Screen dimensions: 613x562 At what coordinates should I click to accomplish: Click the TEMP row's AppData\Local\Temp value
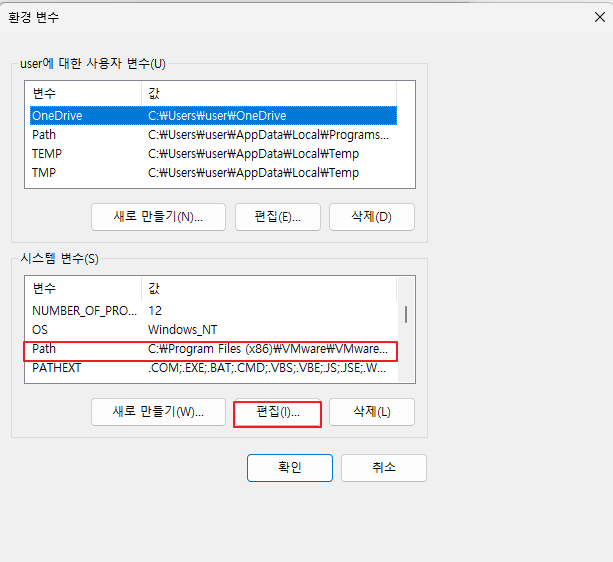253,154
